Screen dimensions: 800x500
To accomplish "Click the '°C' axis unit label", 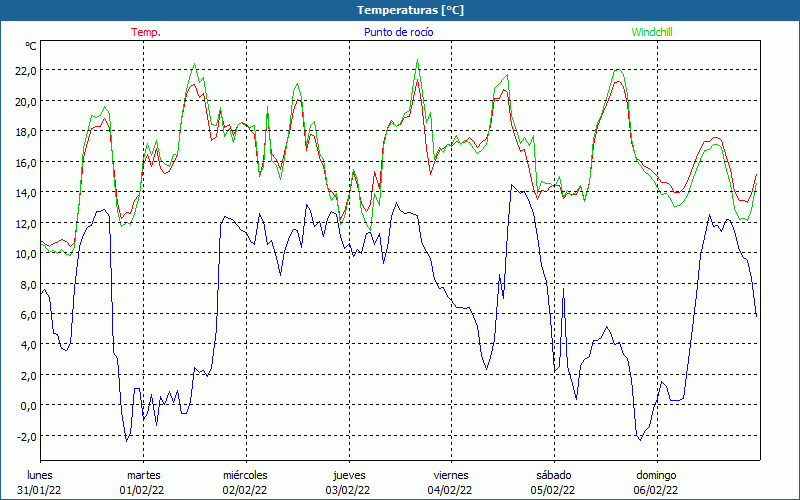I will (x=31, y=46).
